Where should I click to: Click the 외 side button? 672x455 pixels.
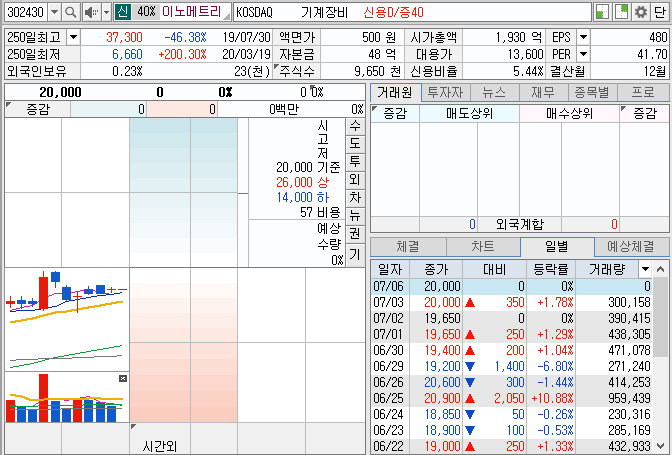[x=355, y=180]
